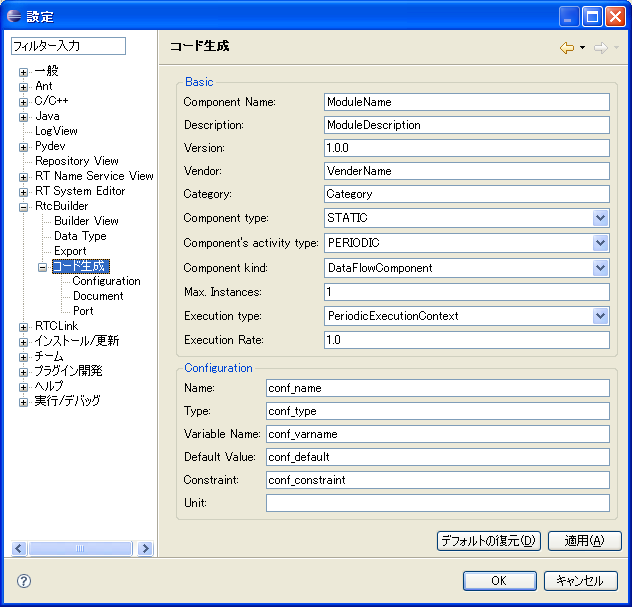This screenshot has height=607, width=632.
Task: Select LogView in the tree
Action: pyautogui.click(x=56, y=131)
